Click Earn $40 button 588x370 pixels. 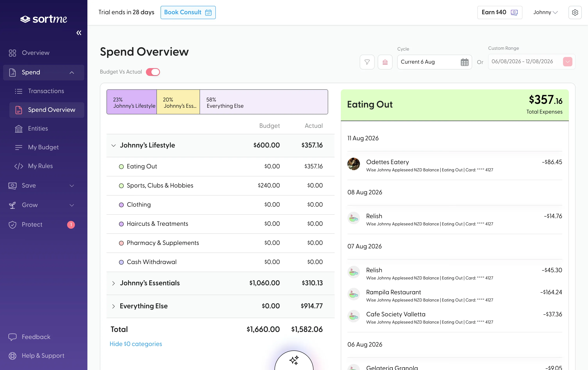point(500,12)
